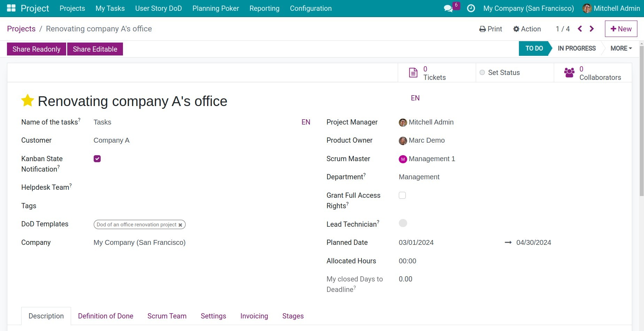Open the Action gear dropdown
Image resolution: width=644 pixels, height=331 pixels.
coord(527,29)
